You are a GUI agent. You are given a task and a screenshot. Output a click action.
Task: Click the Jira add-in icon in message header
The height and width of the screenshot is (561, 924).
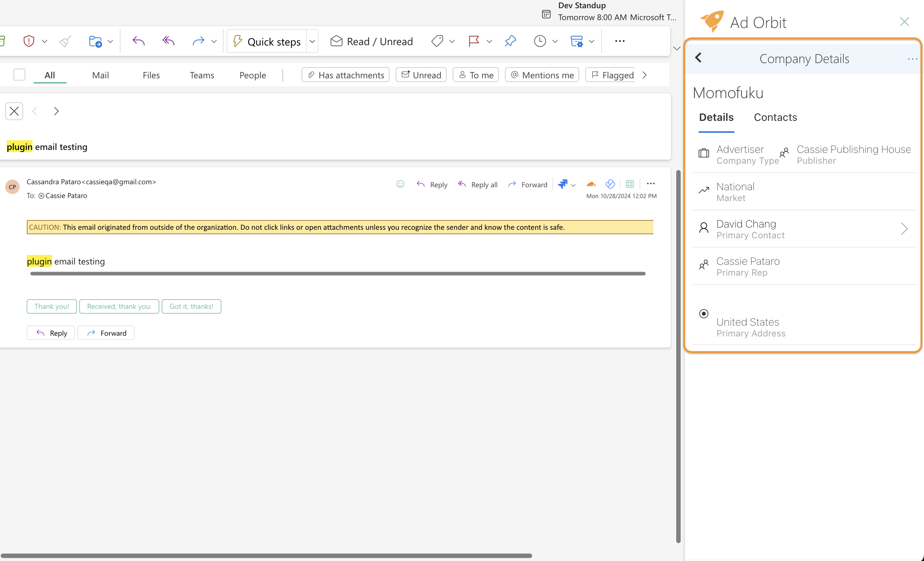tap(562, 184)
